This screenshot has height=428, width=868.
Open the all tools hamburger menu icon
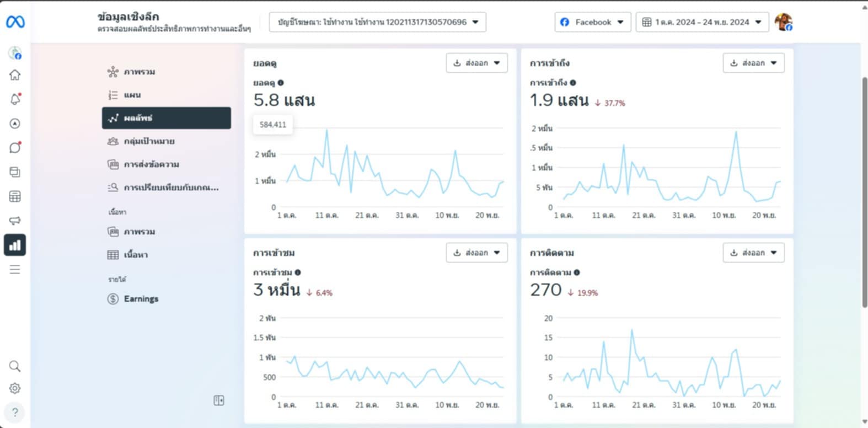coord(15,270)
